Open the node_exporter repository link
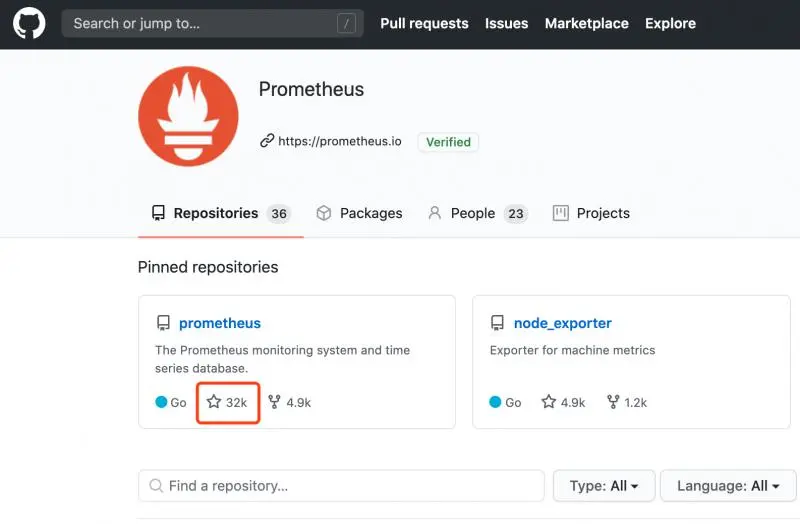The image size is (800, 524). click(x=562, y=323)
